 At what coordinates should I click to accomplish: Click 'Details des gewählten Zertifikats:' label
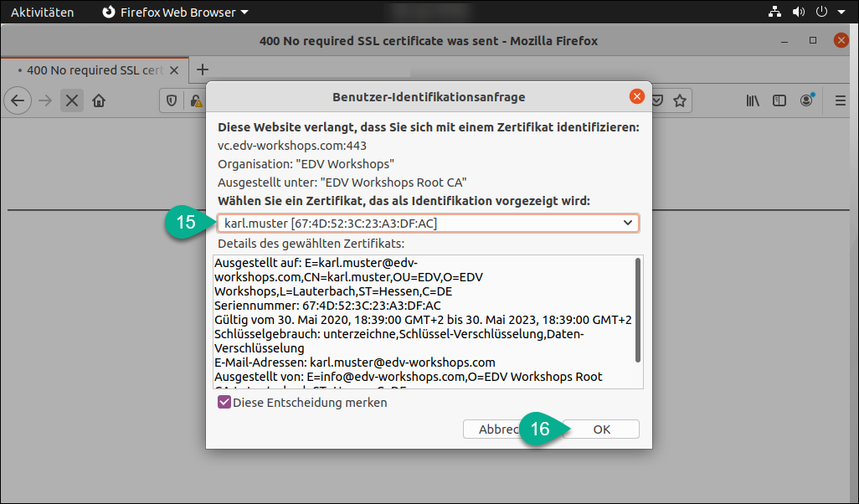311,244
